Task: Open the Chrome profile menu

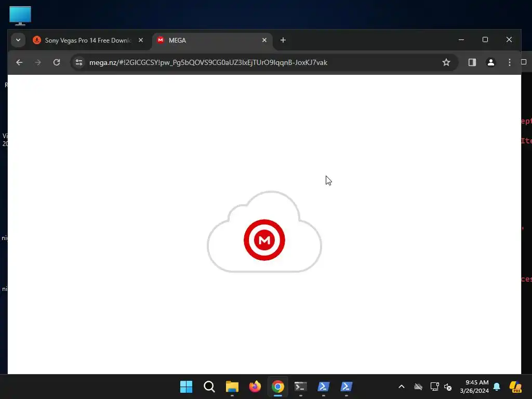Action: (x=490, y=62)
